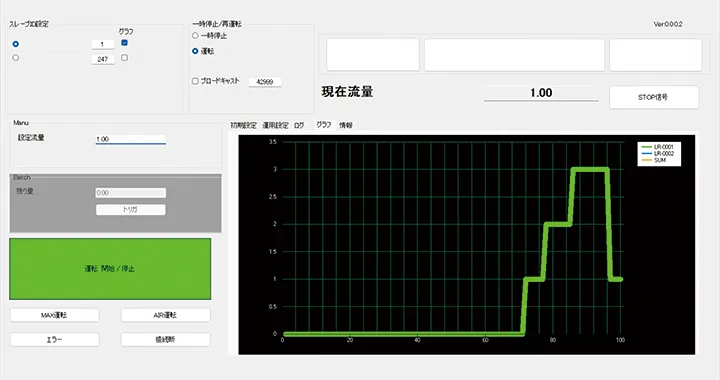The height and width of the screenshot is (380, 720).
Task: Click the 設定流量 input field
Action: click(x=131, y=139)
